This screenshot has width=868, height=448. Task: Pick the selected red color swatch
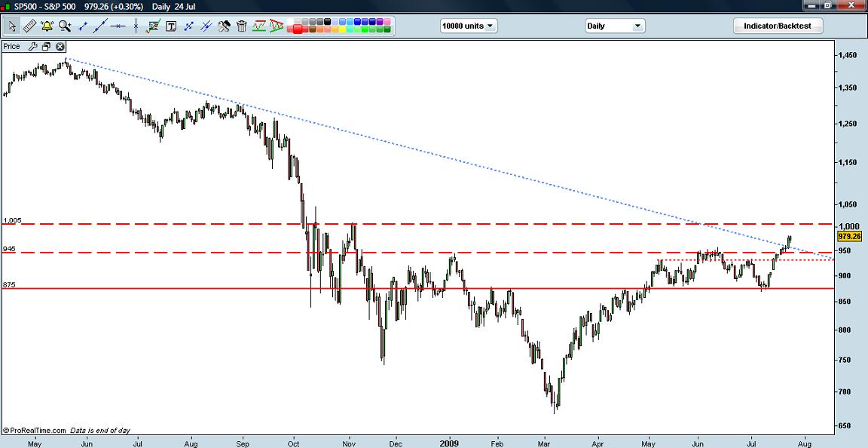coord(298,29)
